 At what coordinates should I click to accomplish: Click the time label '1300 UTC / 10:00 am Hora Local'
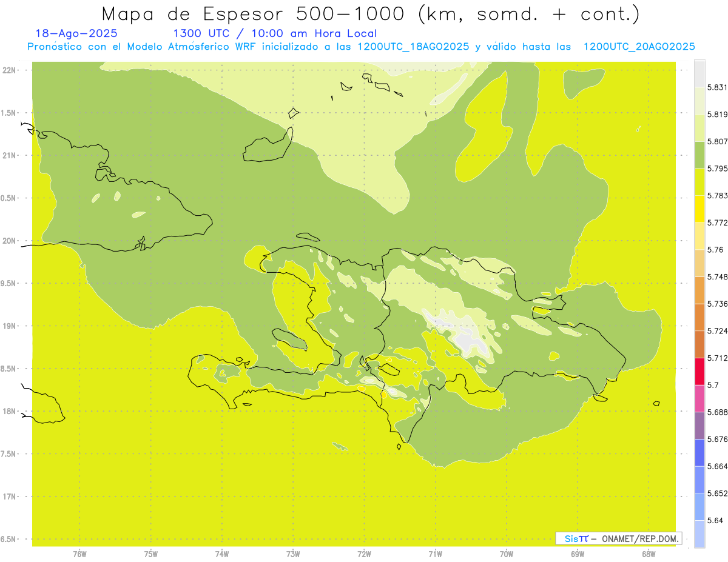click(x=275, y=33)
